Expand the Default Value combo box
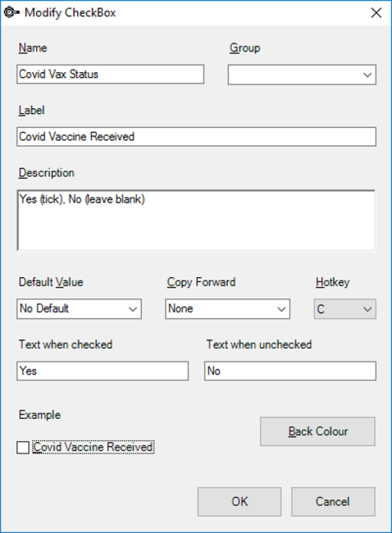392x533 pixels. click(x=79, y=309)
